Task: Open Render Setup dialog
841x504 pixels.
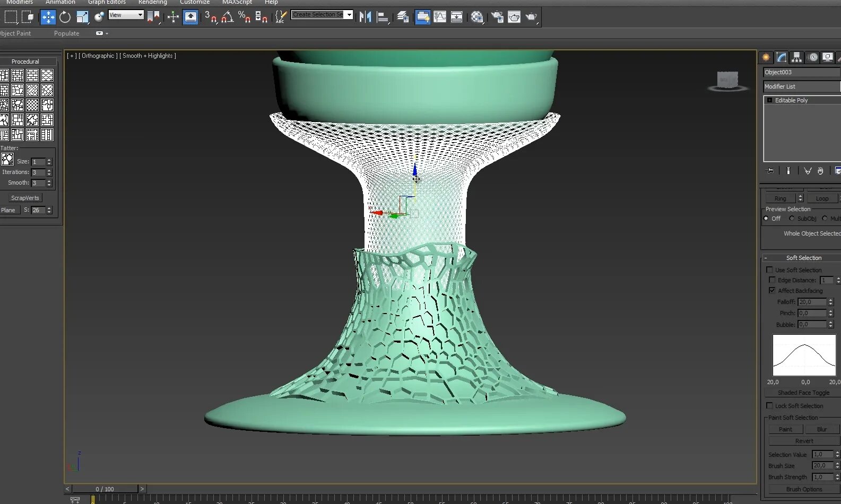Action: tap(497, 17)
